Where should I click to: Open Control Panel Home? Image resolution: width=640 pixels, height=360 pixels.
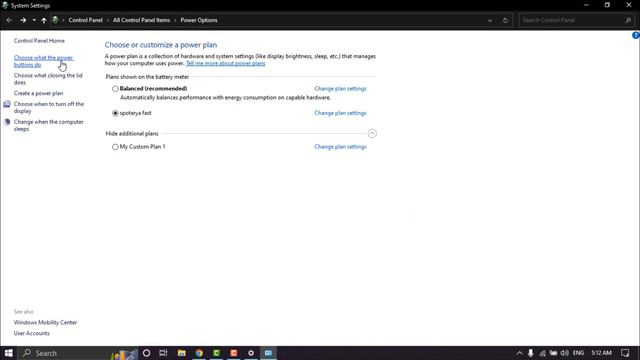coord(39,40)
